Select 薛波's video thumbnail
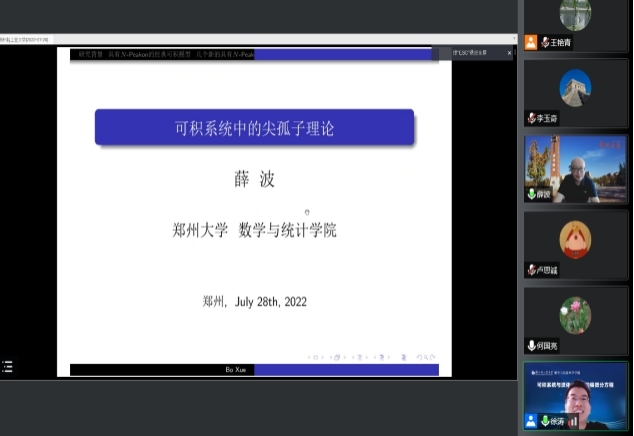 point(575,168)
